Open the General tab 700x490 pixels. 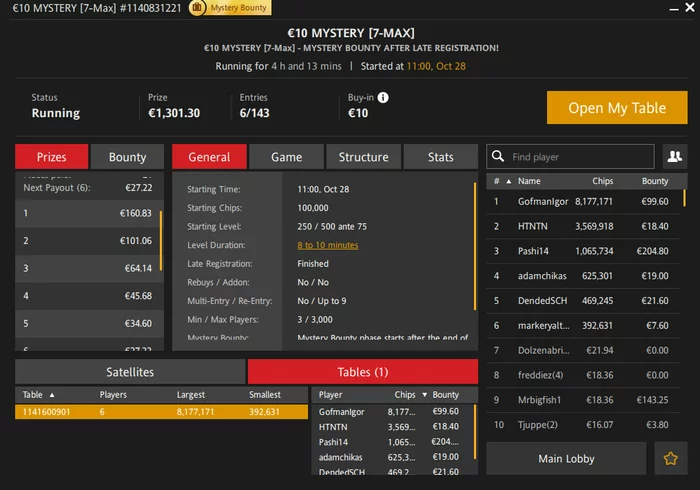click(x=209, y=157)
